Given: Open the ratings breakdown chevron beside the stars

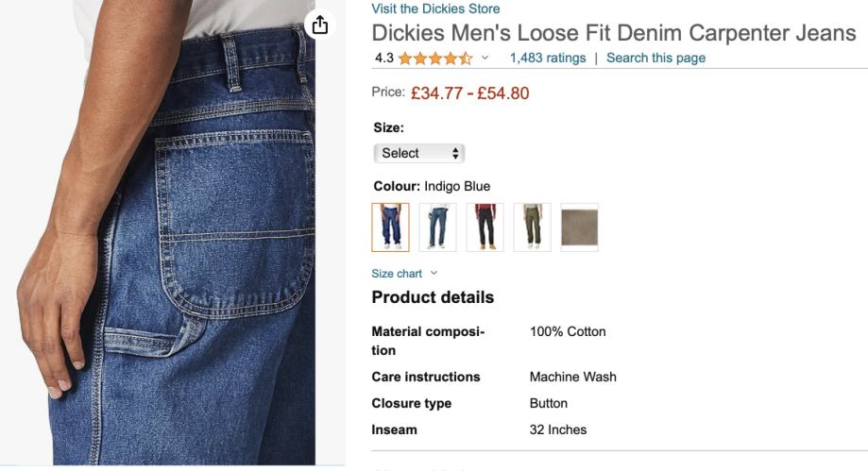Looking at the screenshot, I should click(x=485, y=58).
